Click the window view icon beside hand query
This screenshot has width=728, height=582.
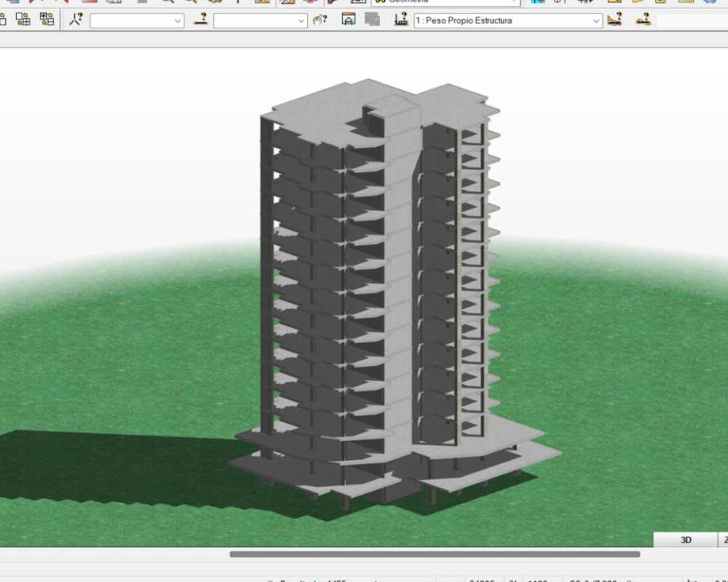[349, 20]
